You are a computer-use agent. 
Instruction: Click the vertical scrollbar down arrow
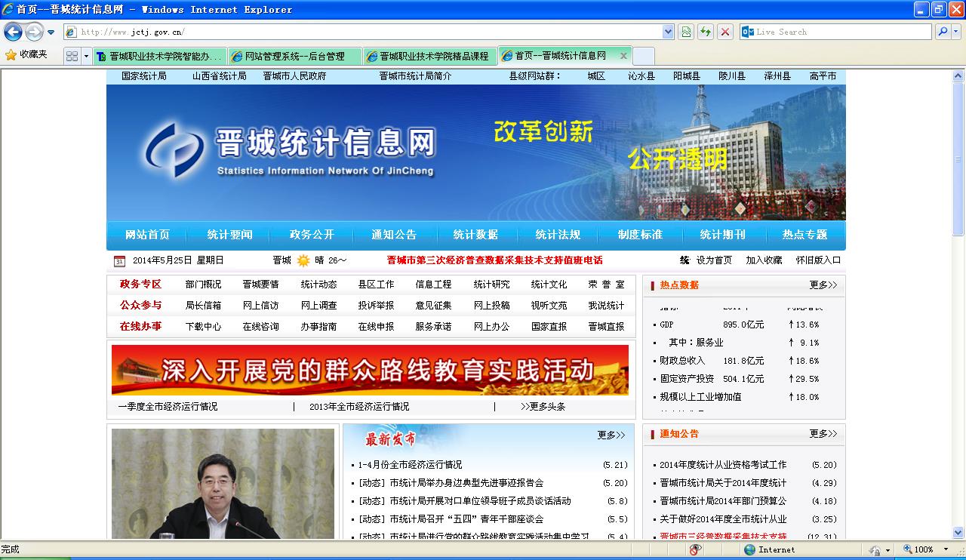[958, 532]
